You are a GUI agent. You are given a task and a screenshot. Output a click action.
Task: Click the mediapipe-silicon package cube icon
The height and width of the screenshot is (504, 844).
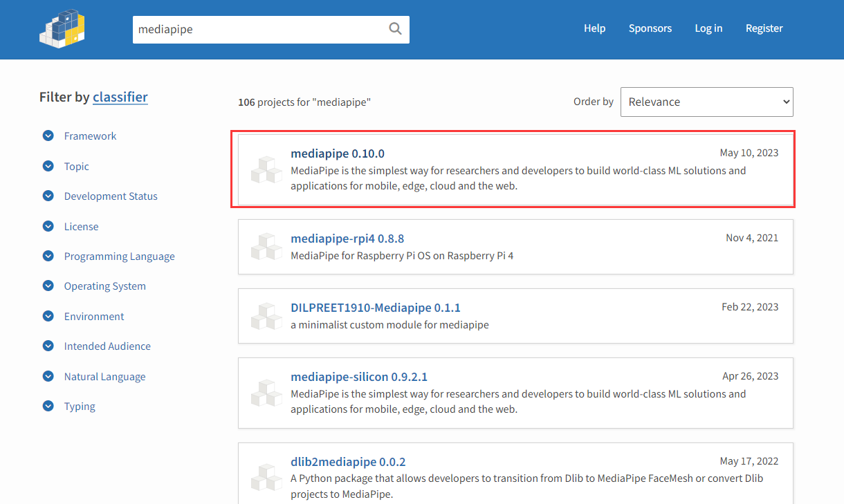(x=266, y=393)
